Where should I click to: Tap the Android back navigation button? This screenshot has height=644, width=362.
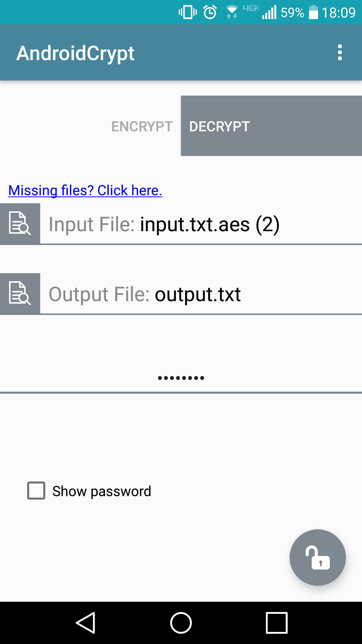click(86, 623)
